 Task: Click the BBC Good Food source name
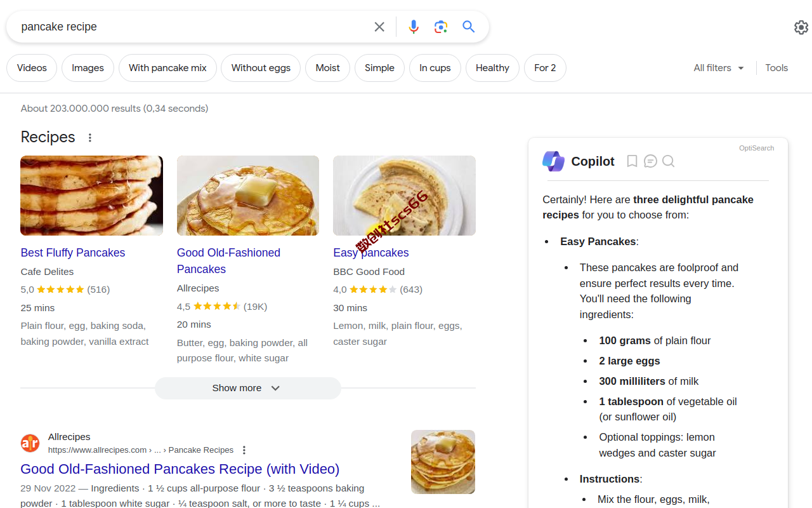click(369, 272)
